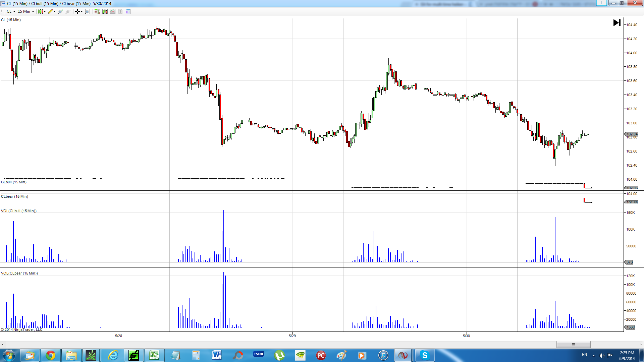Expand the crosshair cursor dropdown arrow
The width and height of the screenshot is (644, 362).
(82, 11)
